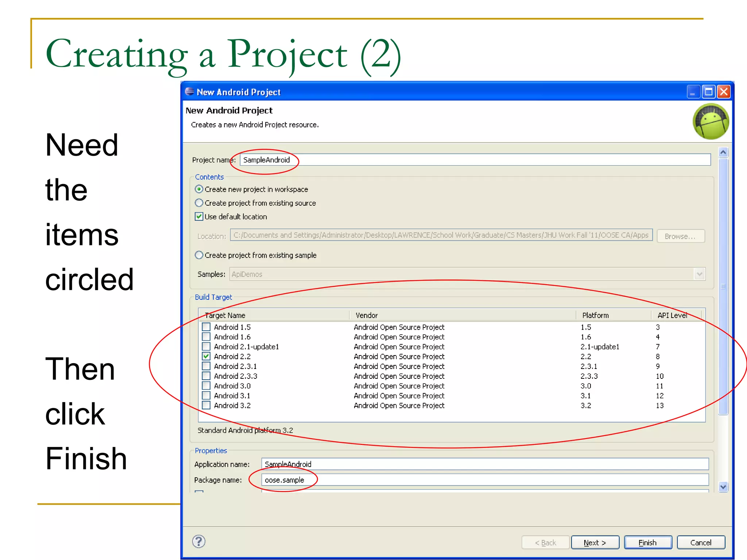Click the Next button
Image resolution: width=747 pixels, height=560 pixels.
(595, 542)
